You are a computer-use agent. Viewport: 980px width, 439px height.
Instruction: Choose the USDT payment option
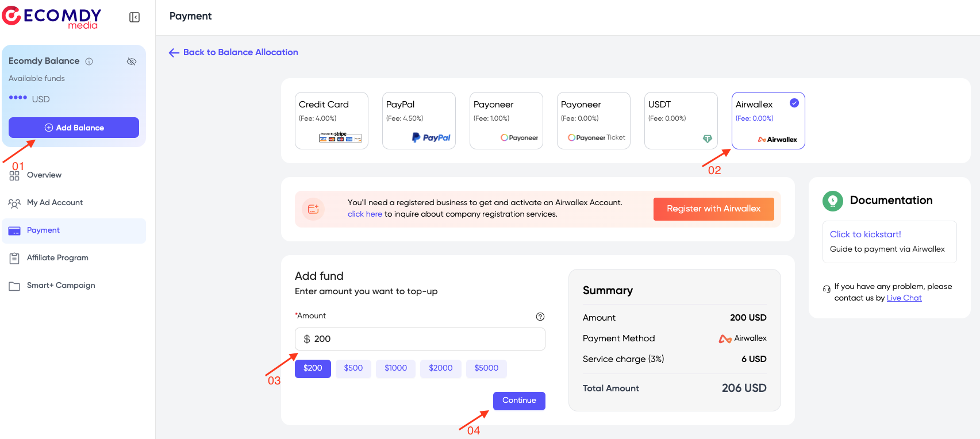(681, 121)
